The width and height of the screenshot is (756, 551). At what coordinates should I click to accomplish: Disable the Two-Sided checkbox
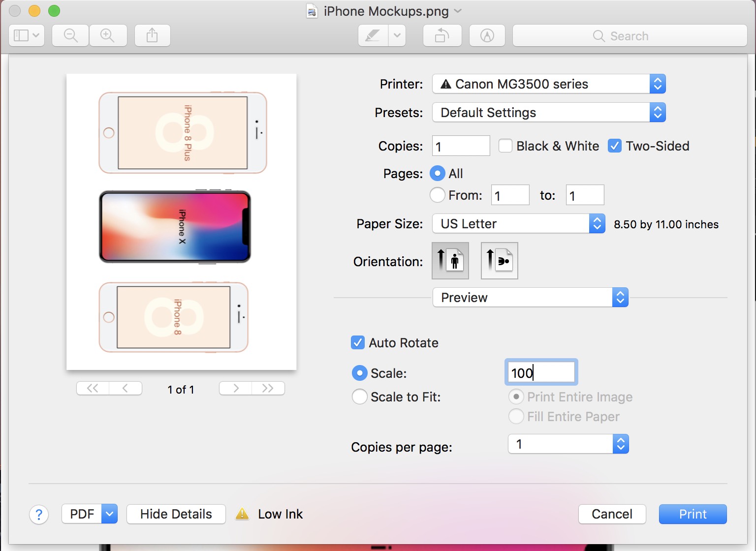click(614, 146)
